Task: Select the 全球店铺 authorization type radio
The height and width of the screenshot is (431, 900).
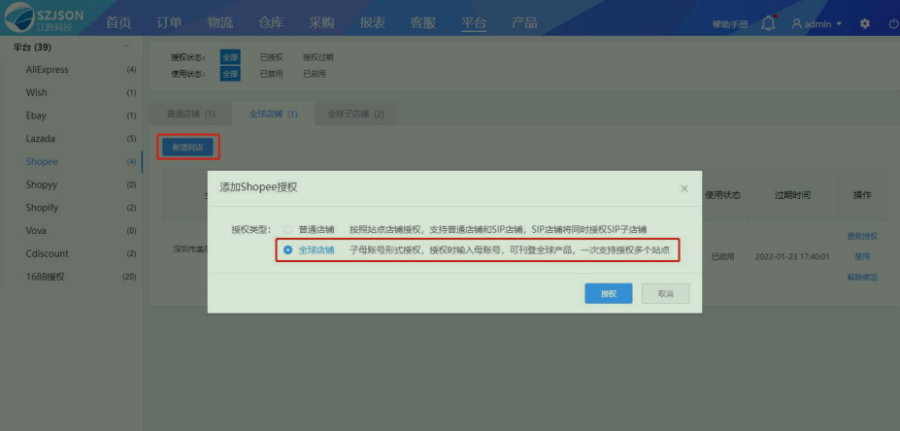Action: coord(288,250)
